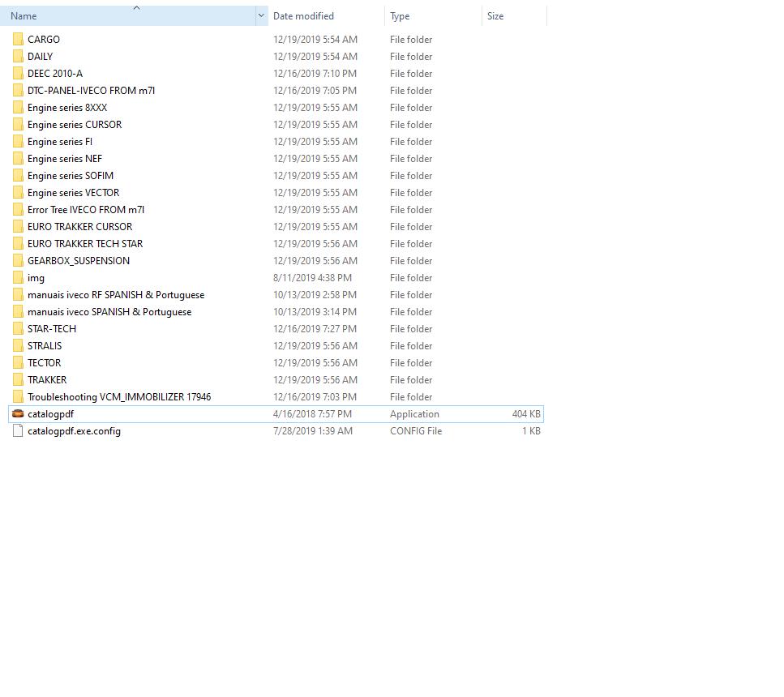The image size is (784, 697).
Task: Select 'Engine series 8XXX' folder name
Action: pos(67,107)
